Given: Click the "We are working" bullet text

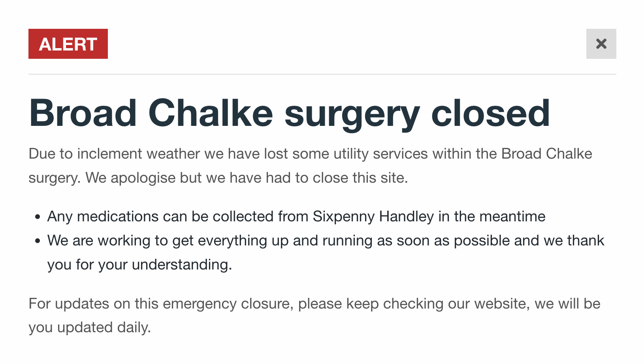Looking at the screenshot, I should click(x=326, y=241).
